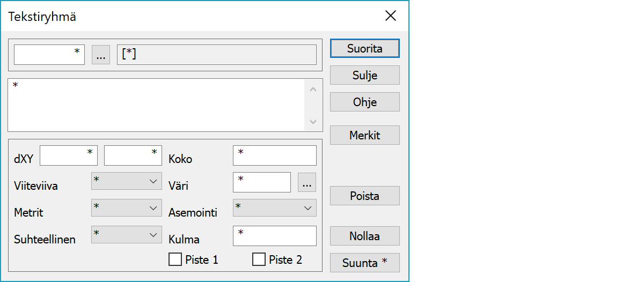Screen dimensions: 644x282
Task: Open help with Ohje button
Action: 364,102
